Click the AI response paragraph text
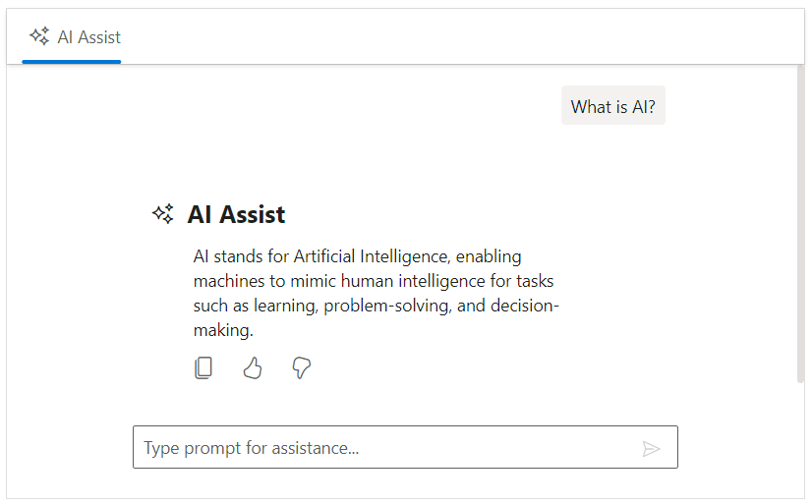812x504 pixels. point(374,294)
